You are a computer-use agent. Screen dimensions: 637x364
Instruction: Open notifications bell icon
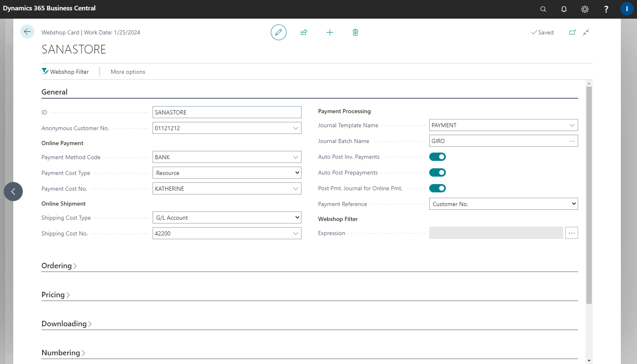click(x=564, y=9)
